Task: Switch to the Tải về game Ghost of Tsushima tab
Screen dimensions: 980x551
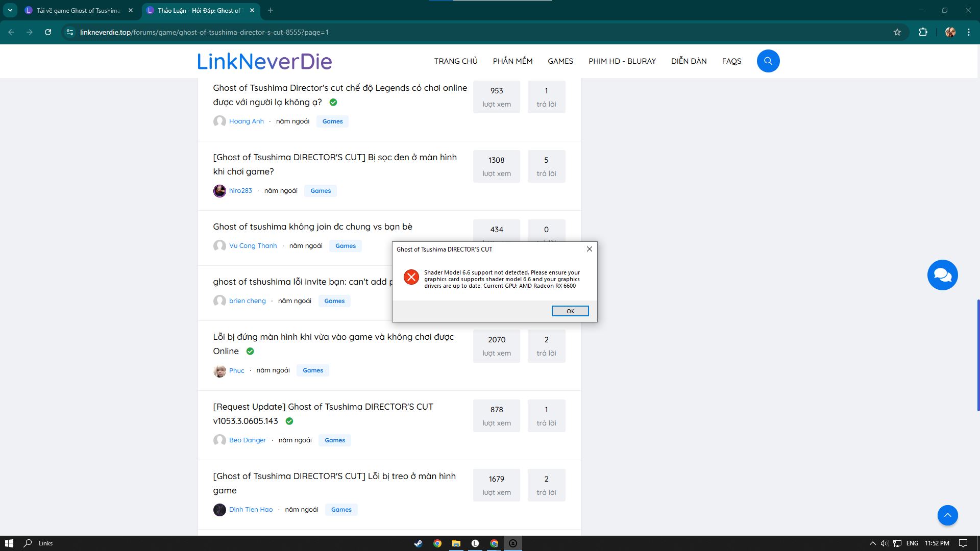Action: pos(77,10)
